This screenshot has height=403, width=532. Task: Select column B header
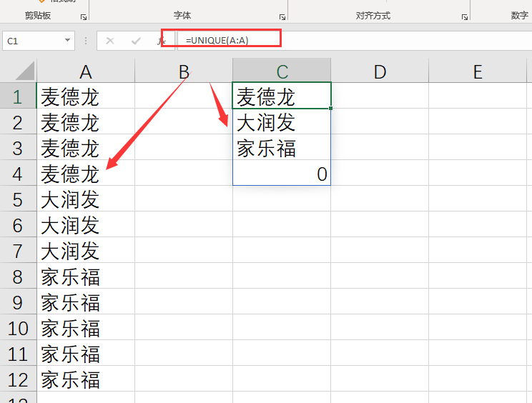[184, 70]
